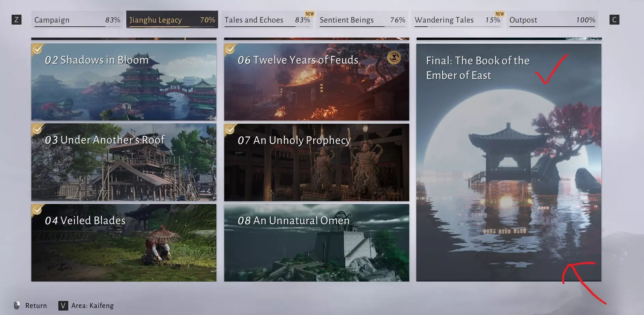Click the V key area icon
Viewport: 644px width, 315px height.
[x=63, y=305]
